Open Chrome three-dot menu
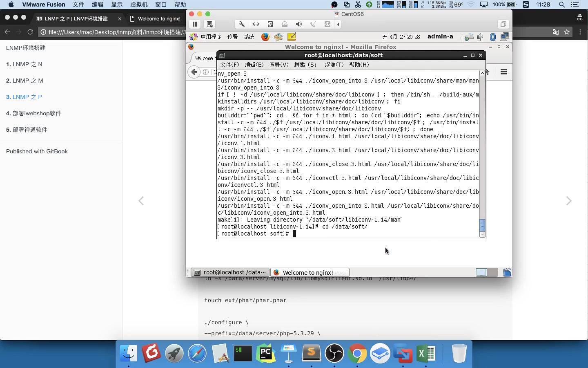The width and height of the screenshot is (588, 368). pos(580,32)
